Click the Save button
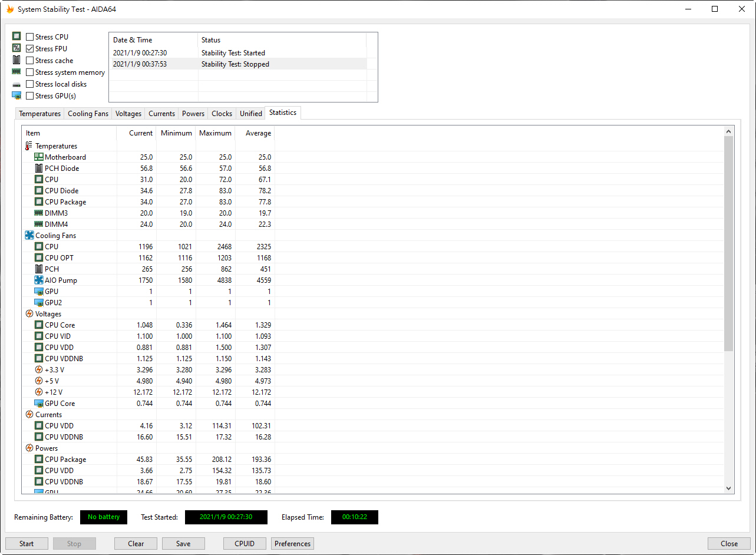756x555 pixels. [x=183, y=544]
